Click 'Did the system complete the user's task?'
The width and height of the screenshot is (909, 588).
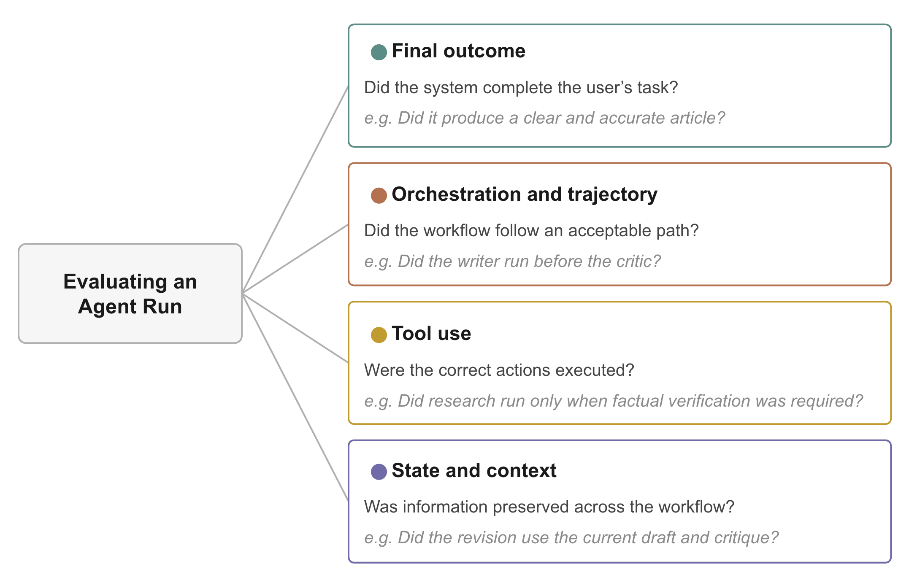click(x=521, y=88)
